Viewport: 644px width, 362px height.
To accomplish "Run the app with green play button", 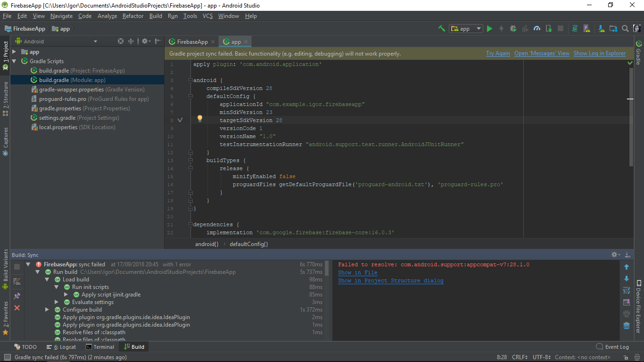I will [x=489, y=28].
